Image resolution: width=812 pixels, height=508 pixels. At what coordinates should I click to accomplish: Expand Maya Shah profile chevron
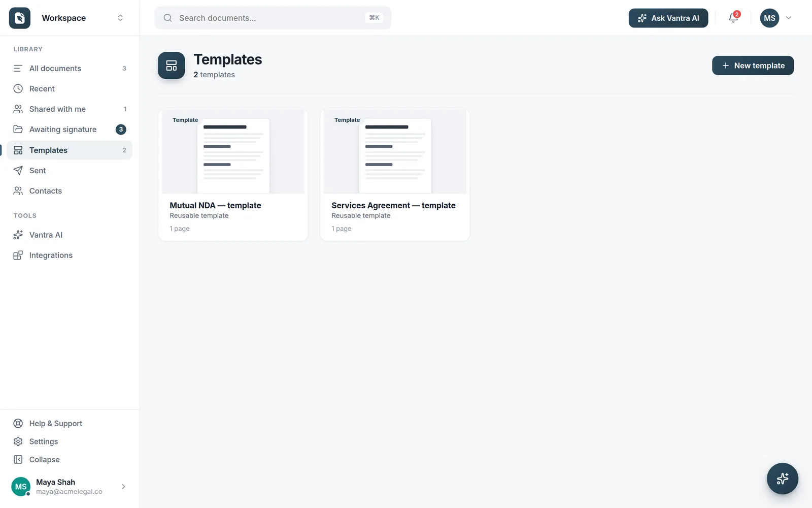(123, 487)
